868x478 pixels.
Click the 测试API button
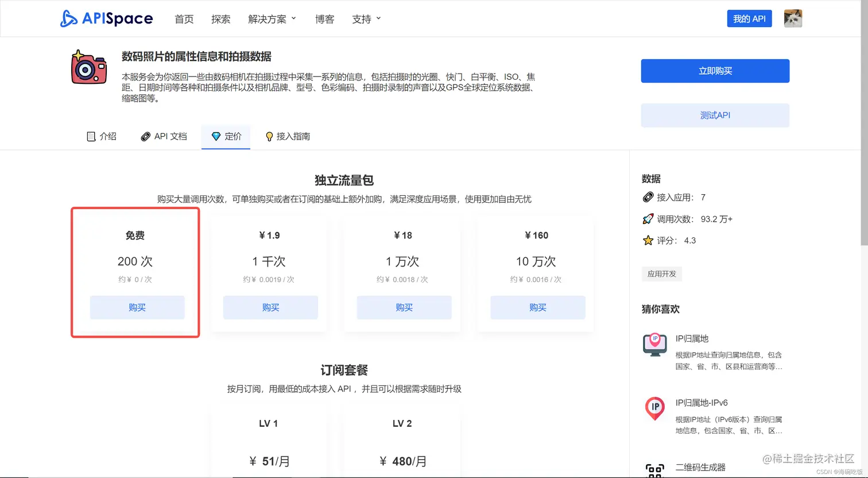(x=715, y=115)
